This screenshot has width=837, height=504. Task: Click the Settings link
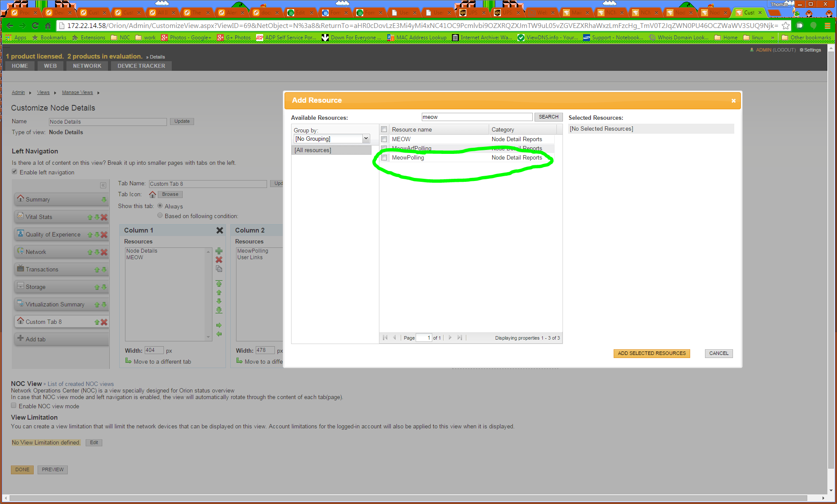810,50
